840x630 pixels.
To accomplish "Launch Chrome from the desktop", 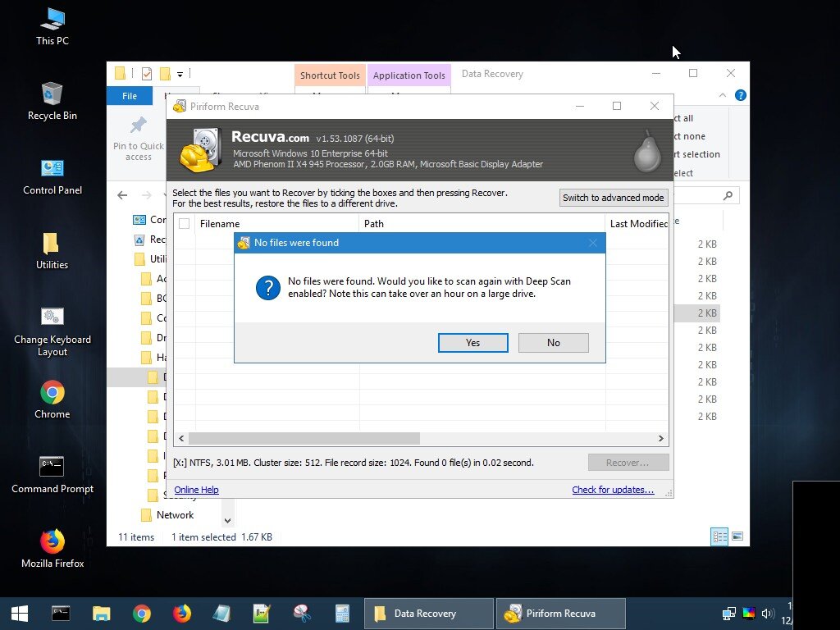I will [x=52, y=399].
